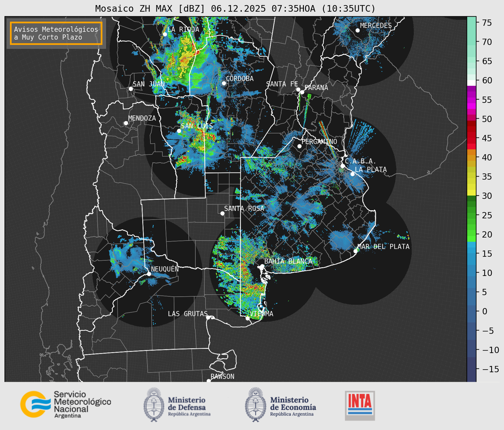504x430 pixels.
Task: Click the CORDOBA text label
Action: [240, 79]
